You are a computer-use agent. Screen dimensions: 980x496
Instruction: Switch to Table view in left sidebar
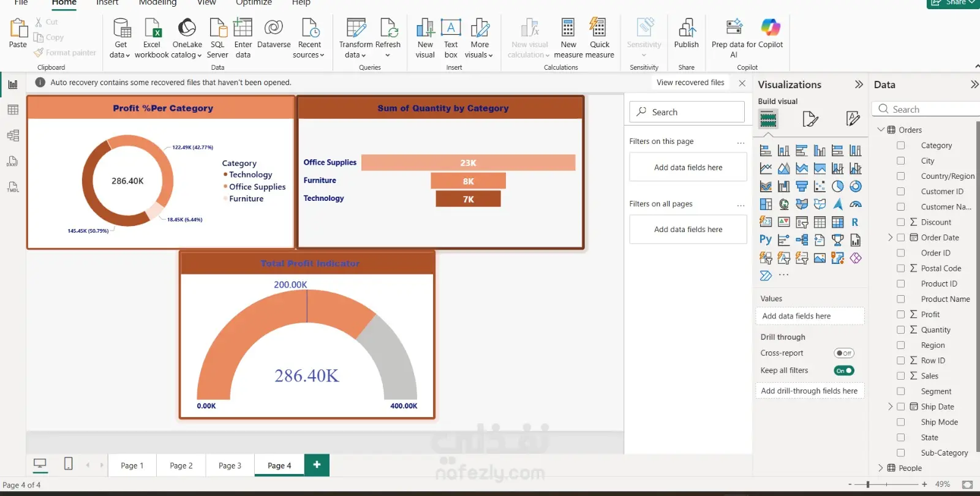pos(13,110)
